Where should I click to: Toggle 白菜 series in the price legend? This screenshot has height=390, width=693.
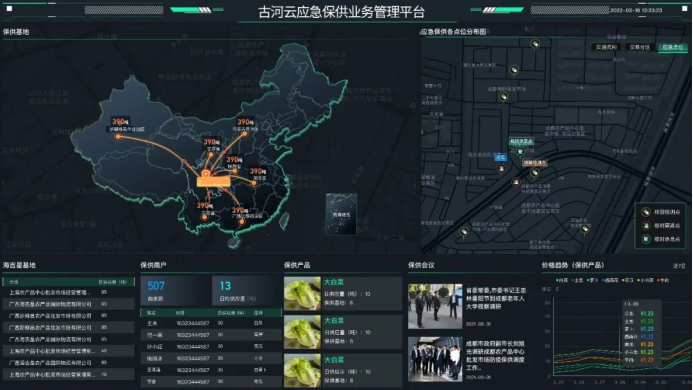pyautogui.click(x=562, y=280)
